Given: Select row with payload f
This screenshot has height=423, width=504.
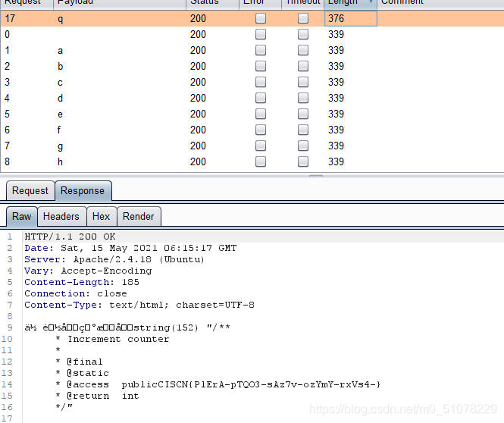Looking at the screenshot, I should tap(252, 130).
